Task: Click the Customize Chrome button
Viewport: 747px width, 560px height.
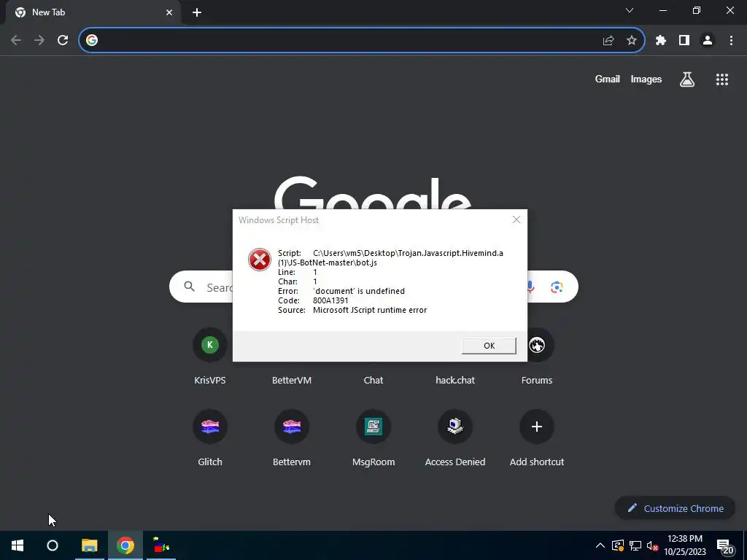Action: click(x=675, y=508)
